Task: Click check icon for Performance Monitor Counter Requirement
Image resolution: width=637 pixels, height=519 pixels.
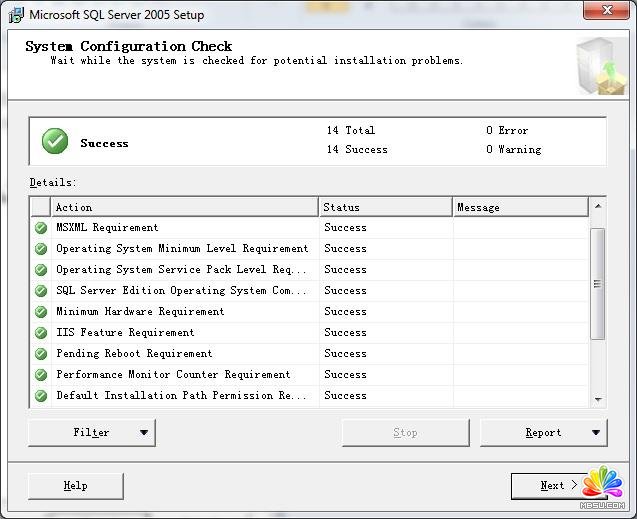Action: 41,375
